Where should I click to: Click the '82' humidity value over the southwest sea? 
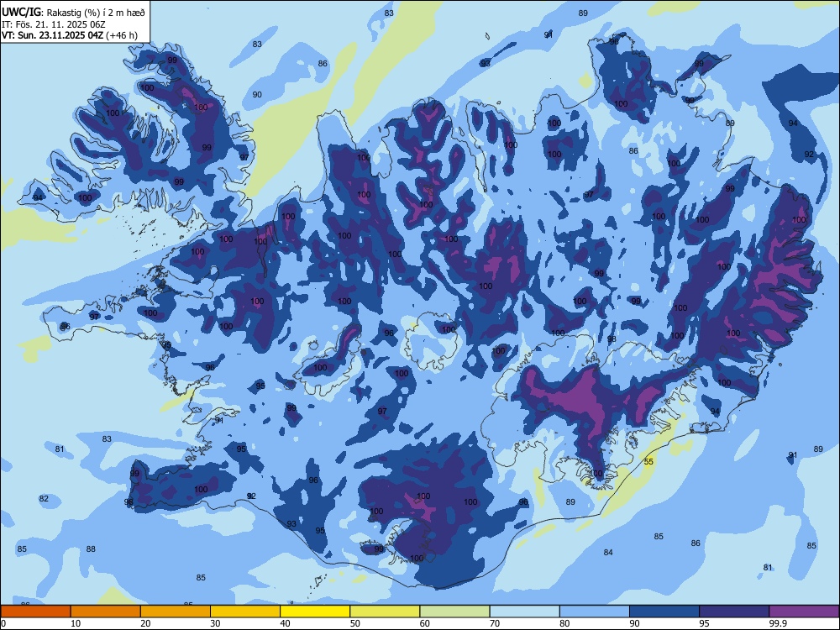pyautogui.click(x=44, y=499)
